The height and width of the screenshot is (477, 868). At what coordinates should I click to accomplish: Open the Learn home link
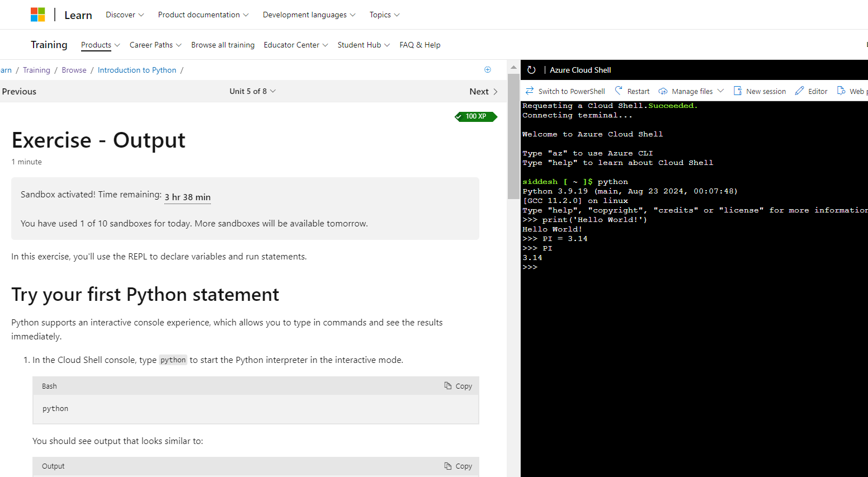[78, 15]
